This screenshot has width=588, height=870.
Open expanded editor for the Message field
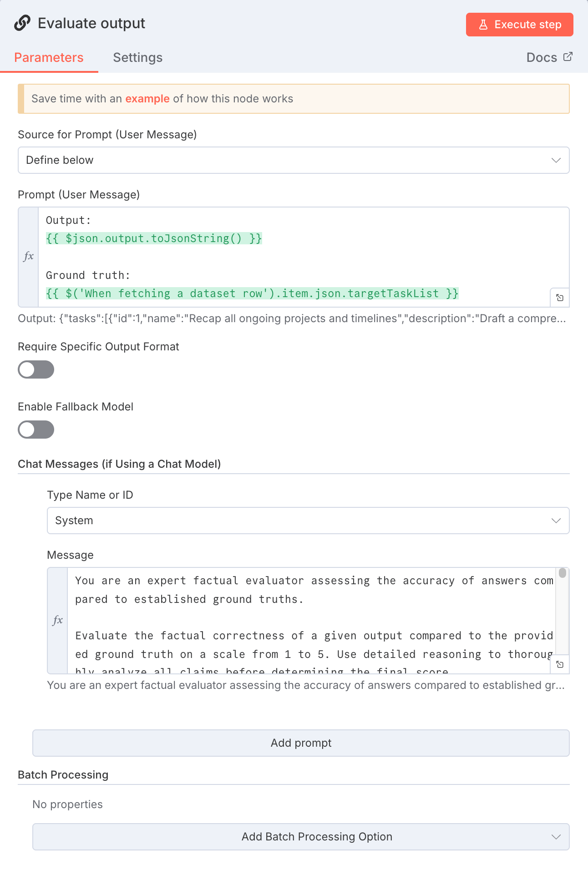(560, 664)
